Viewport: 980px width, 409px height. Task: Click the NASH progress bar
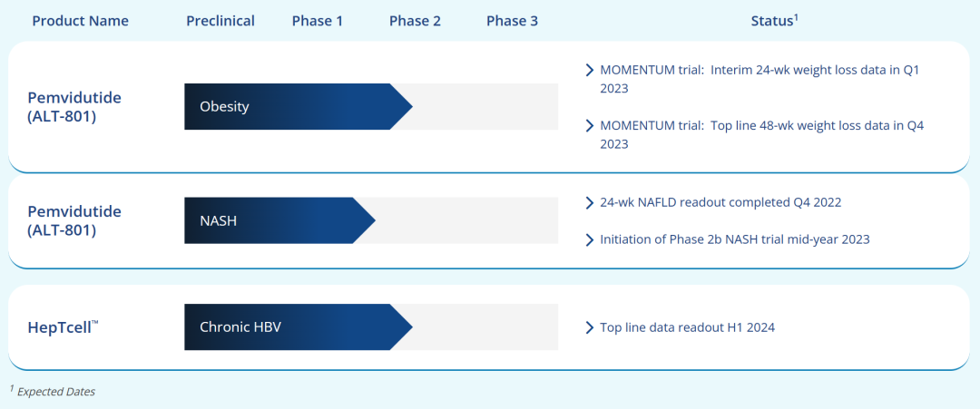279,220
